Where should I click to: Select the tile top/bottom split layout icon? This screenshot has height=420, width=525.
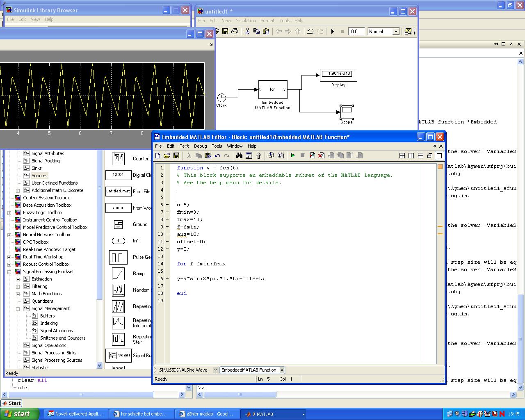tap(420, 155)
